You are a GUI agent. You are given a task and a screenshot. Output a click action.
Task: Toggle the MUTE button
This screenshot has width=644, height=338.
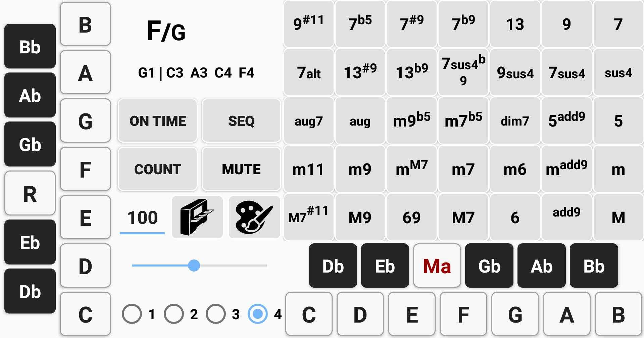click(241, 169)
